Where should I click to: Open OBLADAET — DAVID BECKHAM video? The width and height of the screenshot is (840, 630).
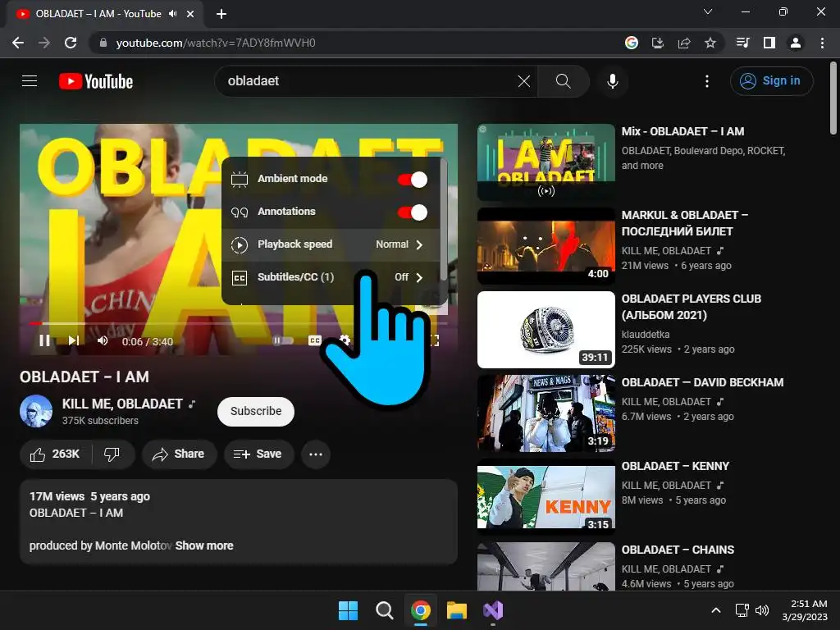click(x=702, y=382)
